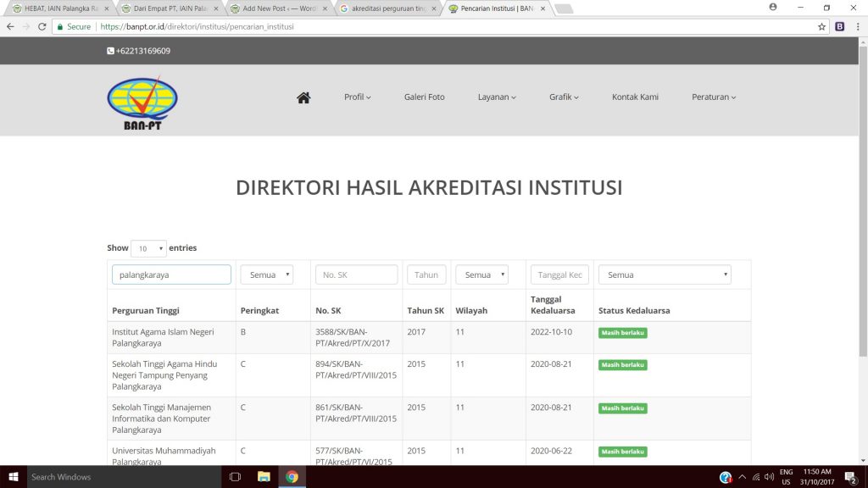Image resolution: width=868 pixels, height=488 pixels.
Task: Switch to the Add New Post tab
Action: click(277, 8)
